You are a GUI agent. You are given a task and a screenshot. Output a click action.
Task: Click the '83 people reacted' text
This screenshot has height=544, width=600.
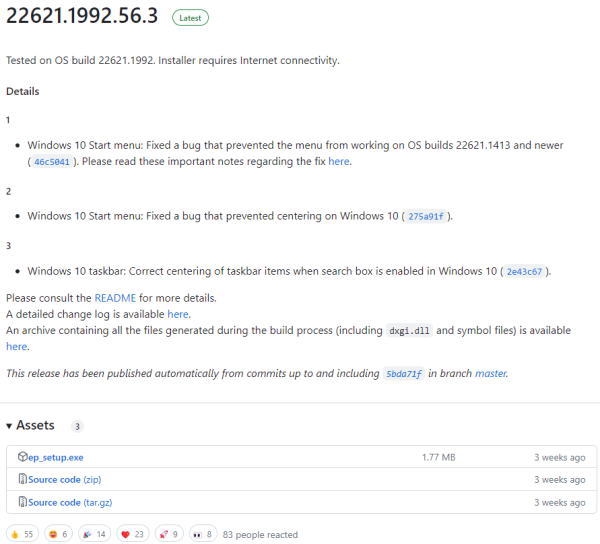click(x=260, y=534)
